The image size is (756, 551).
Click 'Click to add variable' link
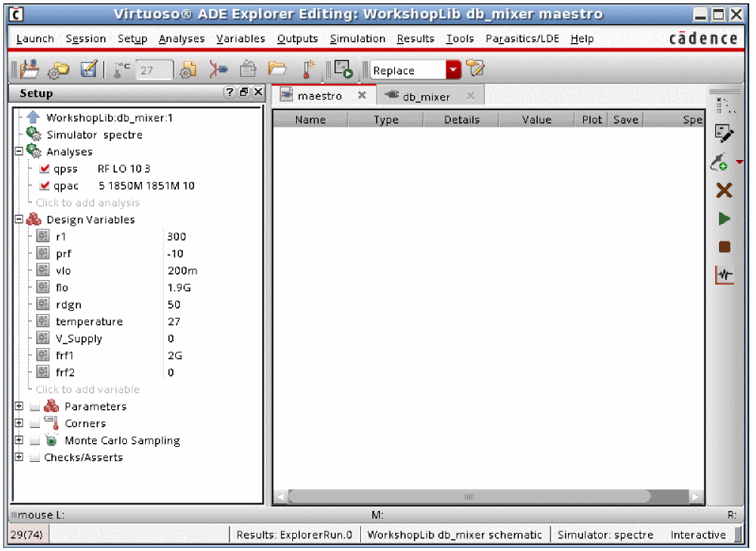88,389
